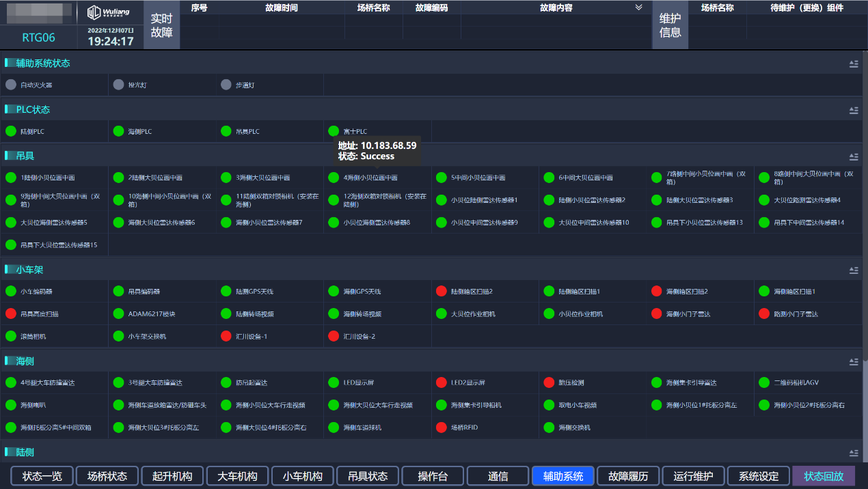Image resolution: width=868 pixels, height=489 pixels.
Task: Click the 待维护（更换）组件 column header
Action: pos(807,8)
